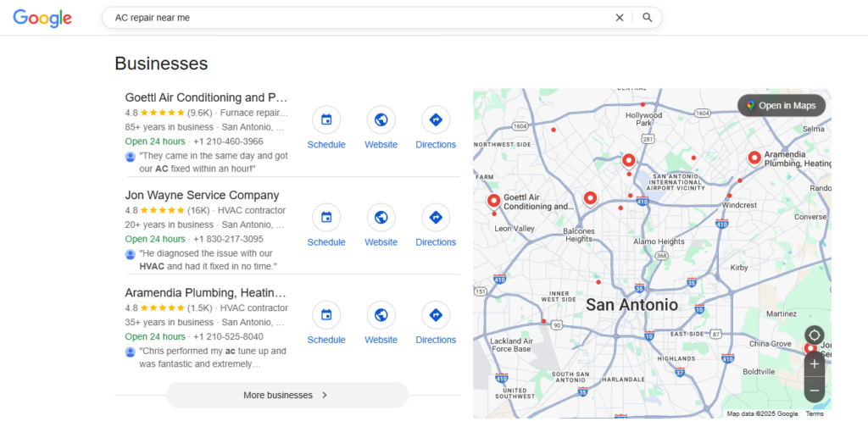The image size is (868, 438).
Task: Click the search magnifying glass icon
Action: point(648,18)
